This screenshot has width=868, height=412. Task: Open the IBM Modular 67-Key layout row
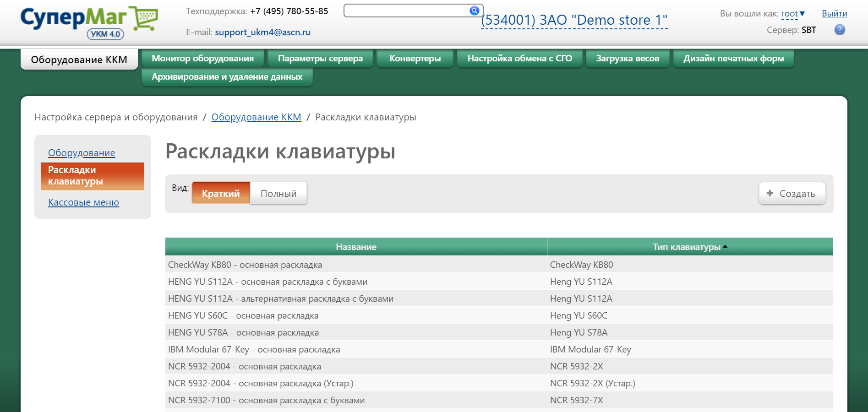(254, 350)
